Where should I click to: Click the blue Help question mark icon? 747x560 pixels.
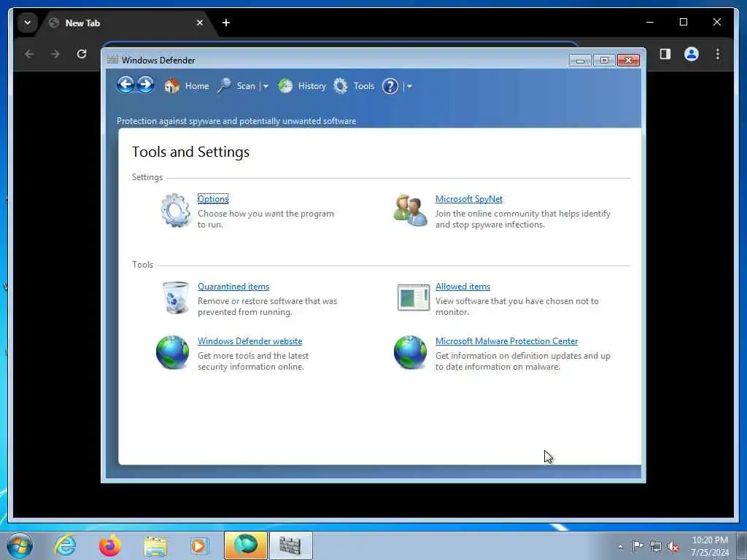[x=390, y=86]
